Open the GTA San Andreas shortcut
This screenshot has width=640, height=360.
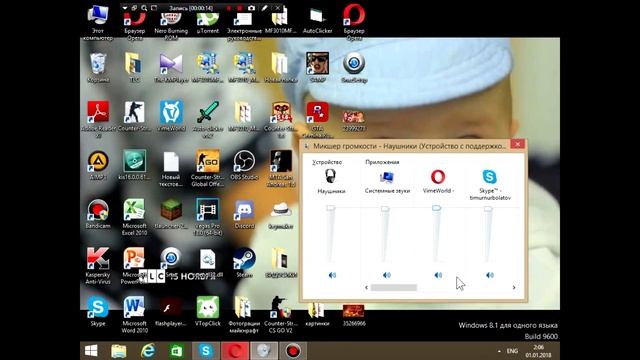tap(317, 119)
